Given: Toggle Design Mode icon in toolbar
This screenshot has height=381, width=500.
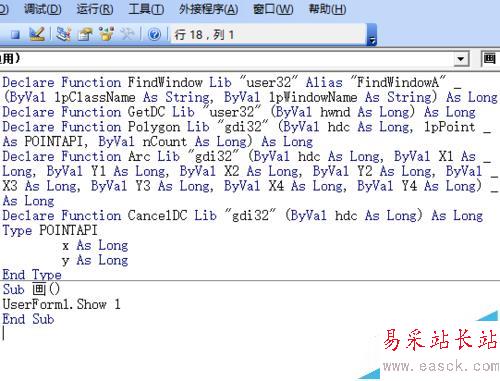Looking at the screenshot, I should click(37, 34).
